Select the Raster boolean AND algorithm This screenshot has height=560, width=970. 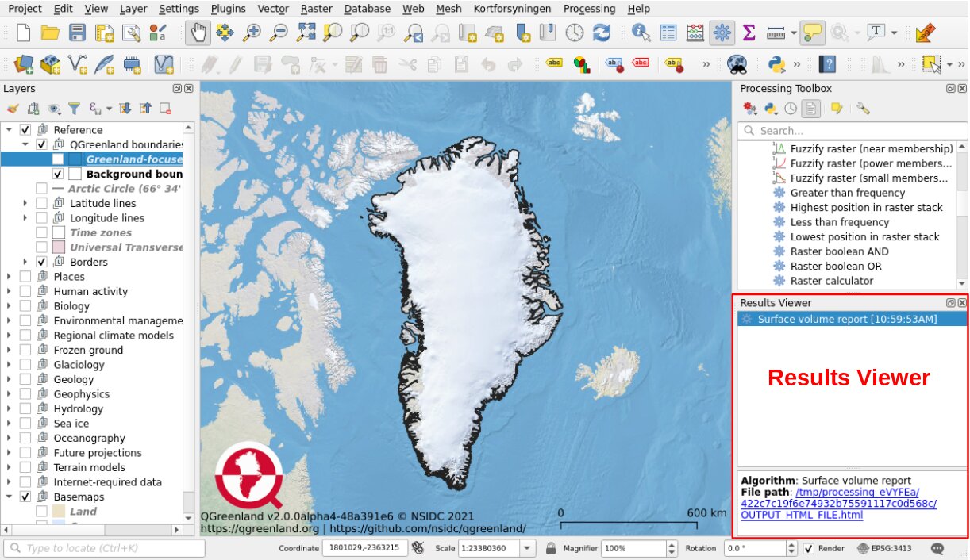839,251
